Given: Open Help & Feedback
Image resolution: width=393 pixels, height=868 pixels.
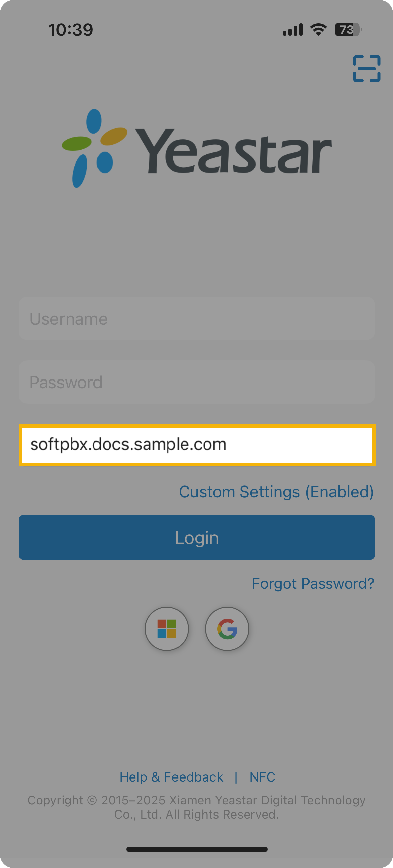Looking at the screenshot, I should [x=171, y=777].
